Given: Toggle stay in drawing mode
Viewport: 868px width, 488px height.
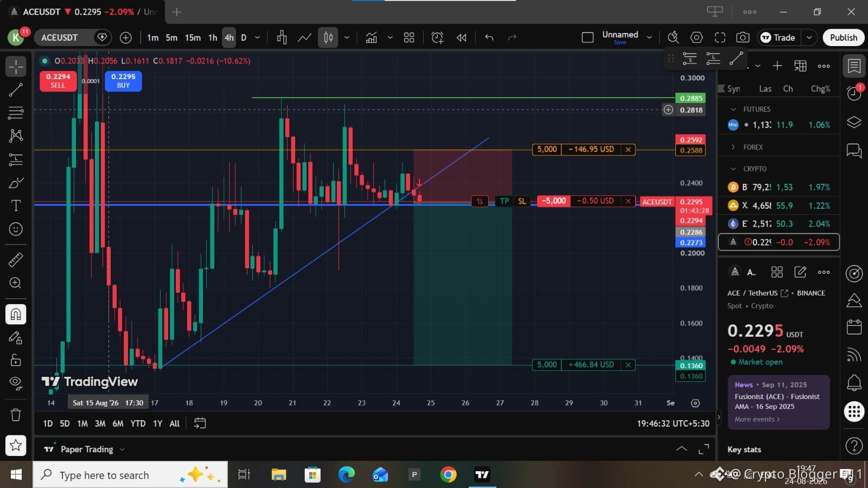Looking at the screenshot, I should tap(16, 338).
